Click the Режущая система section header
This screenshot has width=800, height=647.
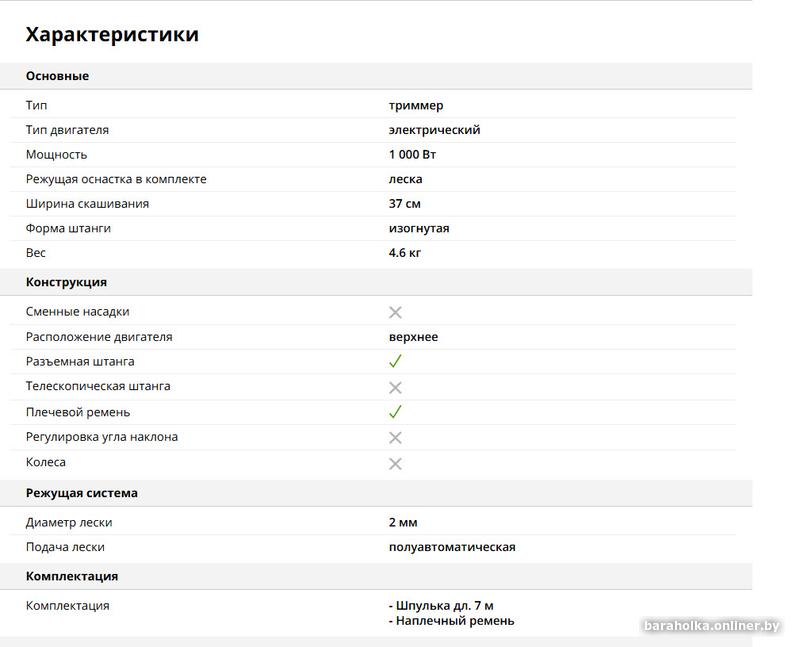(82, 493)
